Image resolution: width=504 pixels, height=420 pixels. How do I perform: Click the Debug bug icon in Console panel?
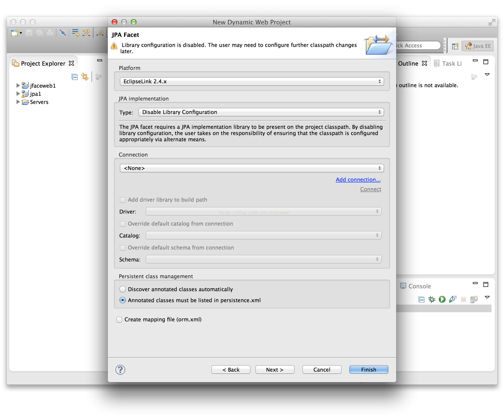[x=432, y=300]
